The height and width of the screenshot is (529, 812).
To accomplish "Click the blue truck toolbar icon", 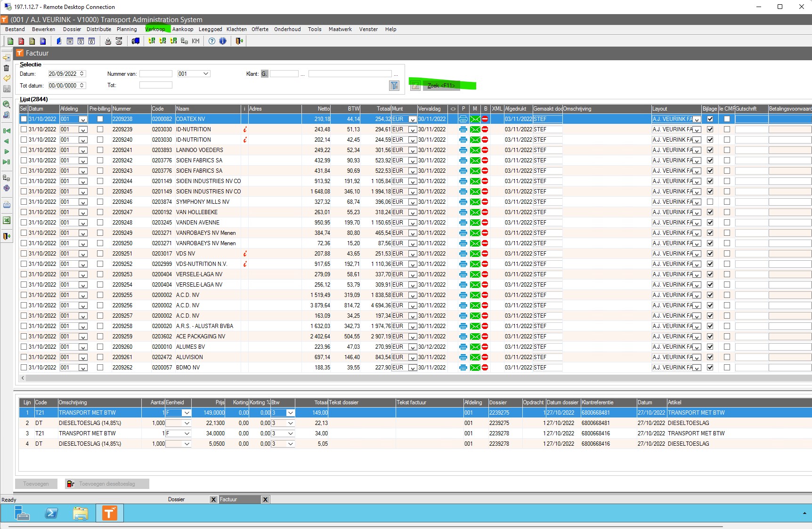I will point(136,41).
